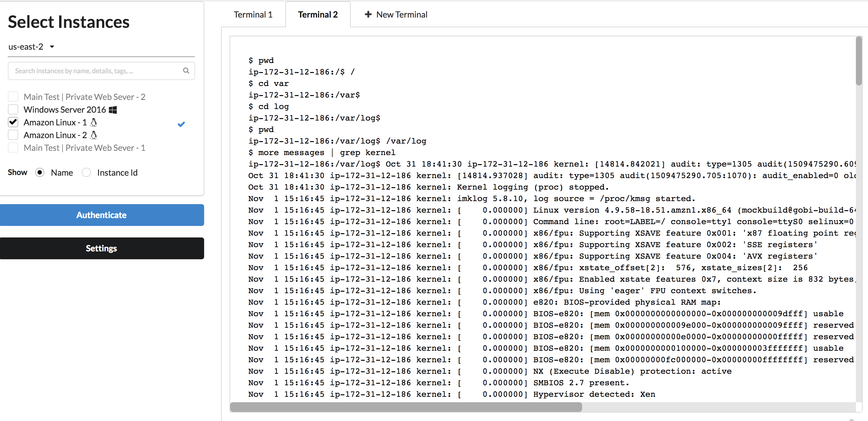Check the Amazon Linux - 2 checkbox
This screenshot has width=868, height=421.
pyautogui.click(x=13, y=135)
